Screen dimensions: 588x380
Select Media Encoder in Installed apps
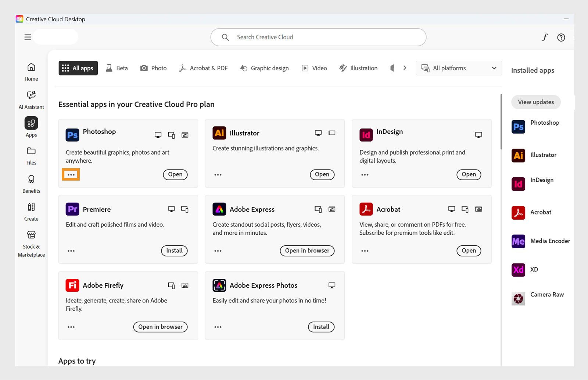[541, 241]
